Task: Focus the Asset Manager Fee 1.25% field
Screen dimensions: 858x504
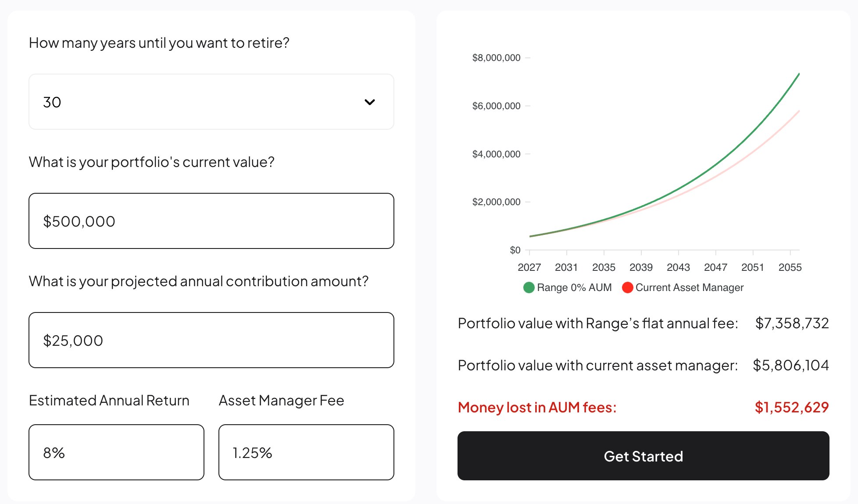Action: coord(306,452)
